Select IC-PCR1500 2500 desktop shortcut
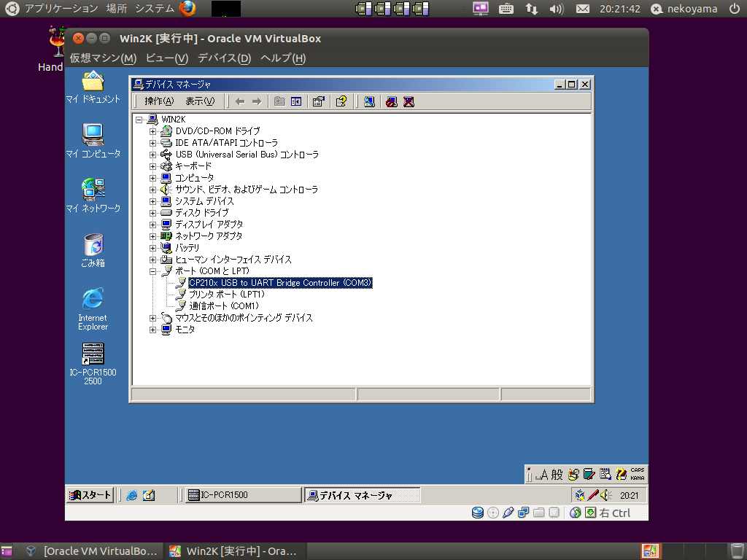747x560 pixels. coord(93,363)
